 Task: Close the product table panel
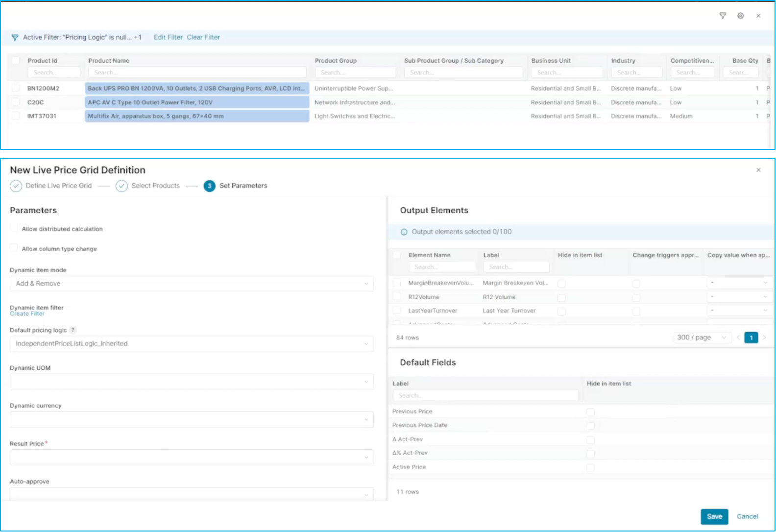[x=758, y=16]
